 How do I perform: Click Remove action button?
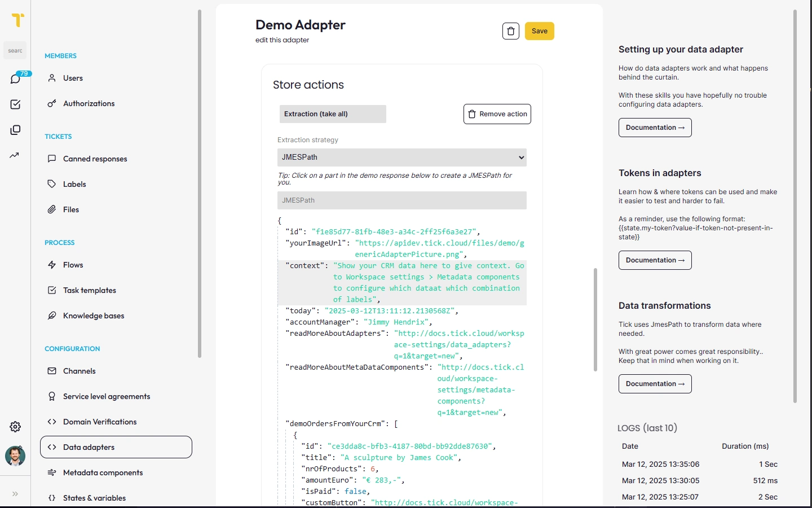497,114
